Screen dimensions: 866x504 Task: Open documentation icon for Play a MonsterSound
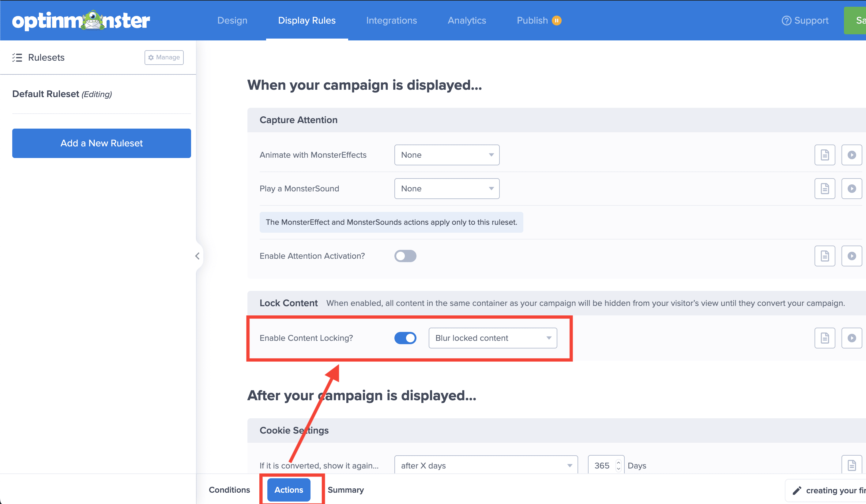(824, 189)
